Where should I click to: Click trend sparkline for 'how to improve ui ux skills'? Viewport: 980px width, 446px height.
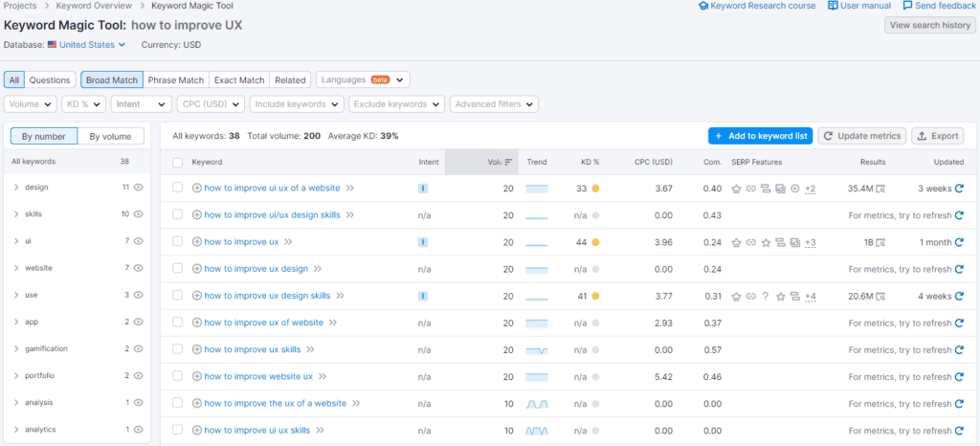coord(537,431)
